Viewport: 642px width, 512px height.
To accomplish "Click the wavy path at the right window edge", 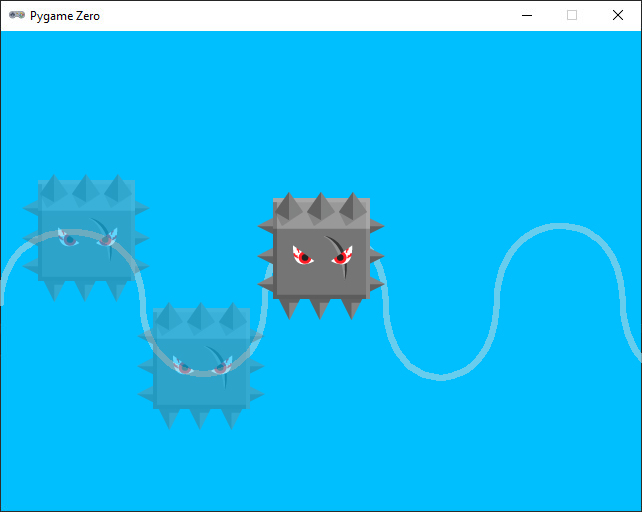I will point(637,352).
